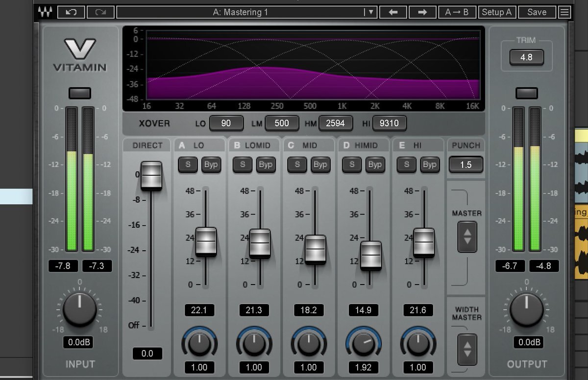Click the HIMID width value 1.92
This screenshot has height=380, width=588.
(364, 367)
